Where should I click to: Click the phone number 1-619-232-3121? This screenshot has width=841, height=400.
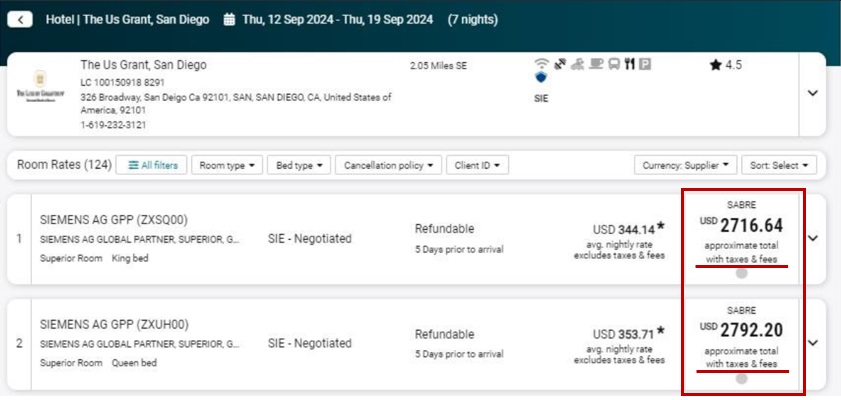pyautogui.click(x=113, y=124)
